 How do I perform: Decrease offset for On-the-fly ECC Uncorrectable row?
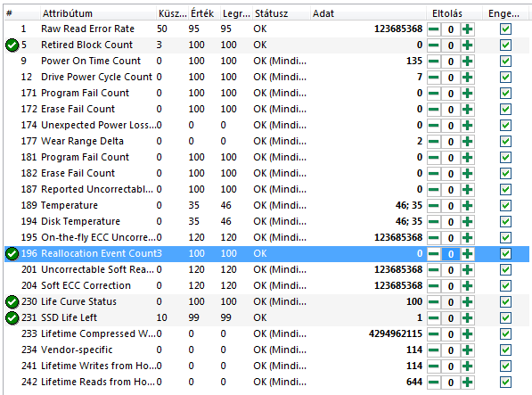[434, 238]
